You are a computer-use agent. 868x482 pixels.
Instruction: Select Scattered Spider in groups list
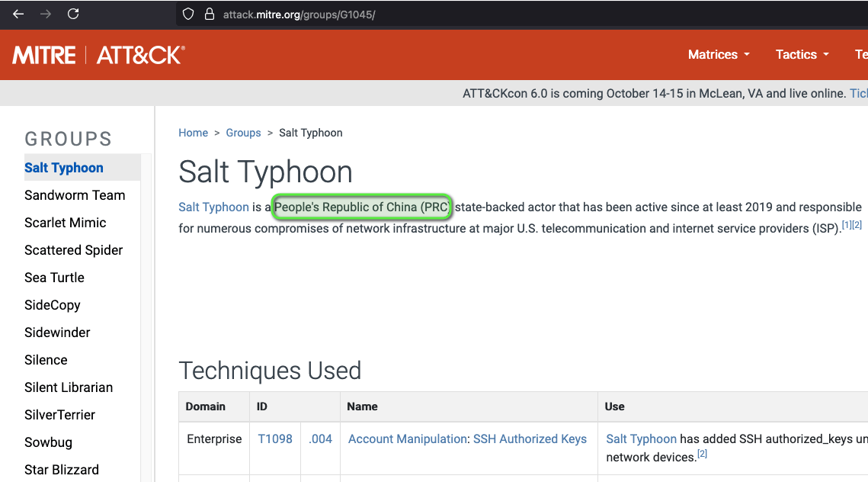coord(73,250)
